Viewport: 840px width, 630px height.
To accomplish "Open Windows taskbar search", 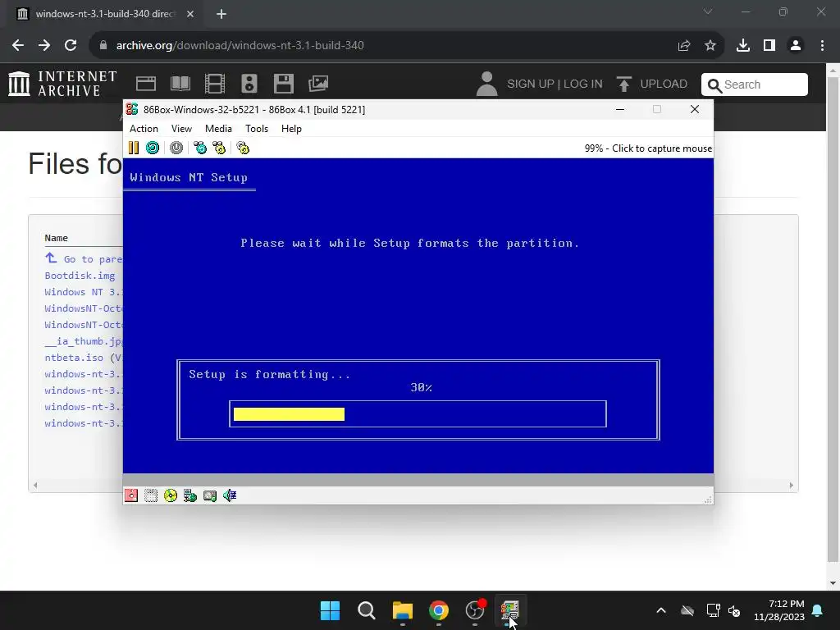I will point(367,610).
